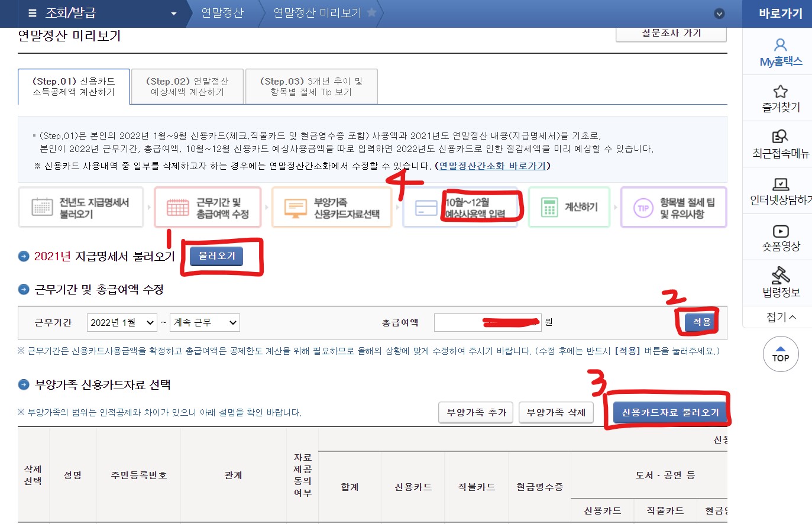The image size is (812, 524).
Task: Open 법령정보 gavel icon in the sidebar
Action: click(x=781, y=275)
